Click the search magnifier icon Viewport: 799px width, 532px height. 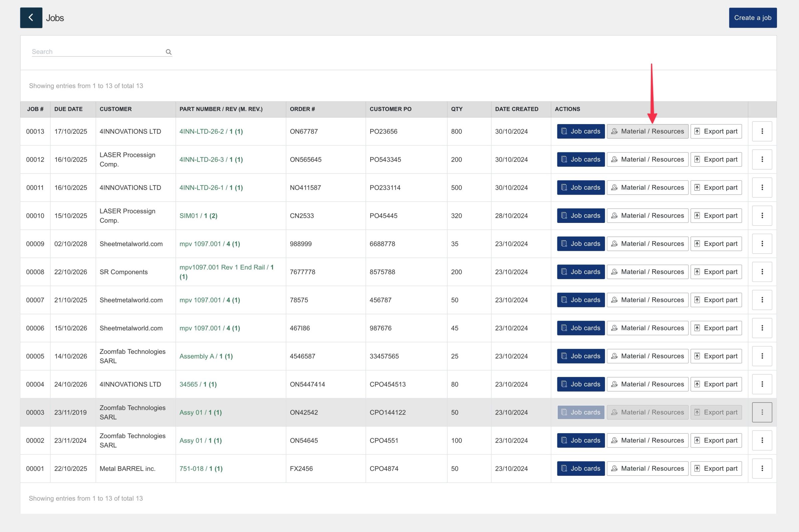coord(168,52)
